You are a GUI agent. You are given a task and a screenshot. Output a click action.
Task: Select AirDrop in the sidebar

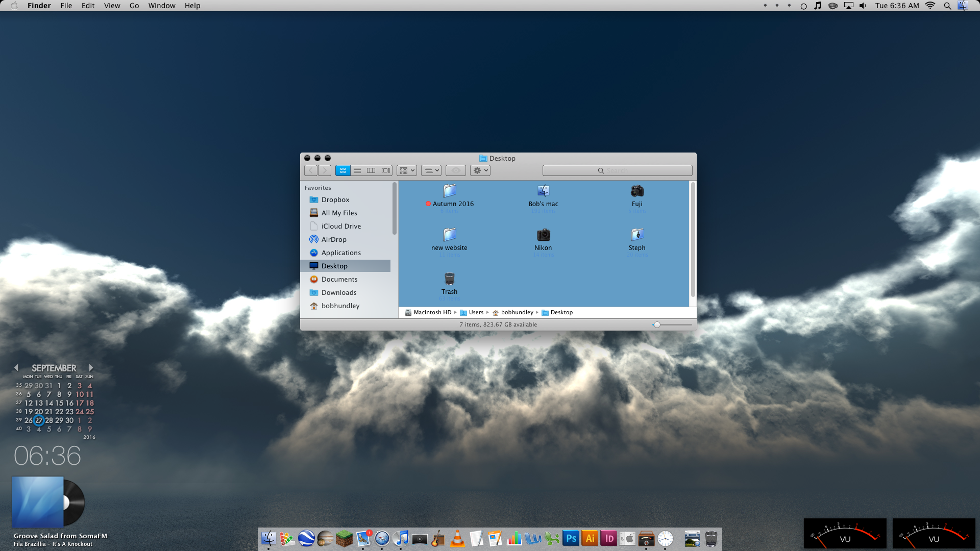(334, 239)
